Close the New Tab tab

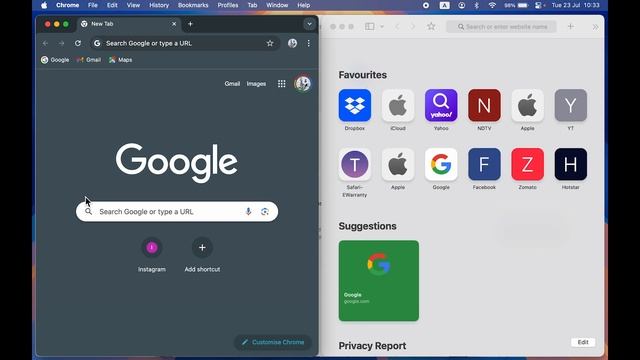tap(174, 24)
